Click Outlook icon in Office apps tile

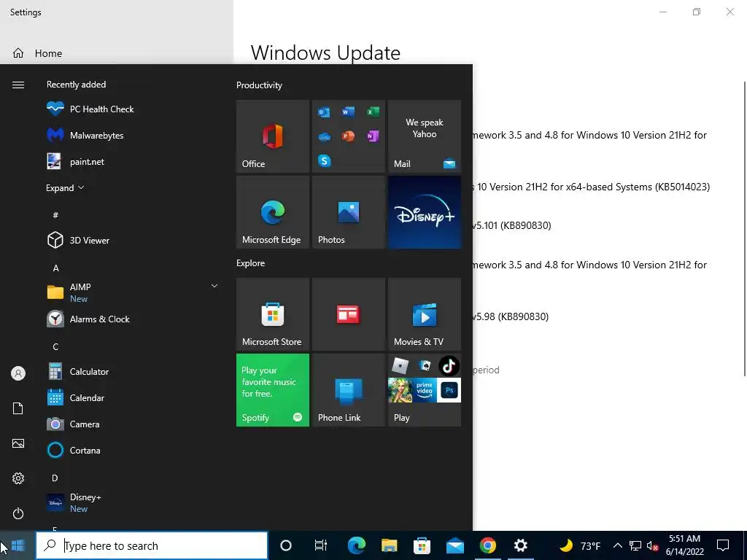coord(325,112)
